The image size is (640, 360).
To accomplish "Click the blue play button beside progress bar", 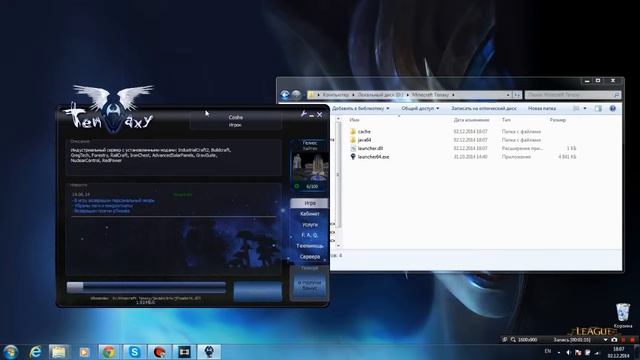I will (258, 291).
